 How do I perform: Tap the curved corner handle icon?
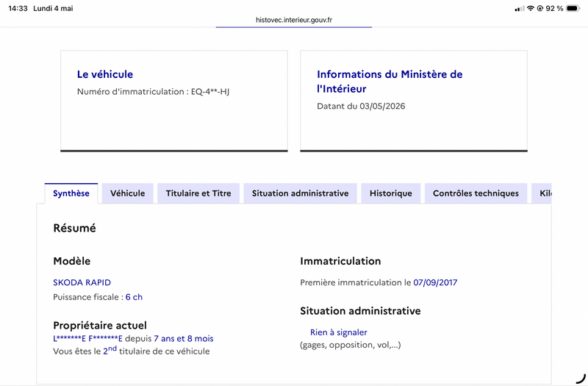tap(581, 379)
